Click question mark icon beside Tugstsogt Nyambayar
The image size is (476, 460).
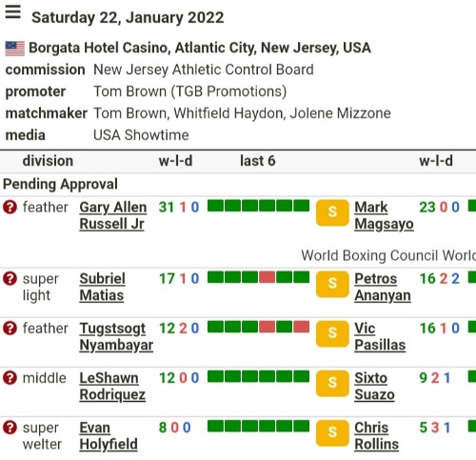coord(10,329)
